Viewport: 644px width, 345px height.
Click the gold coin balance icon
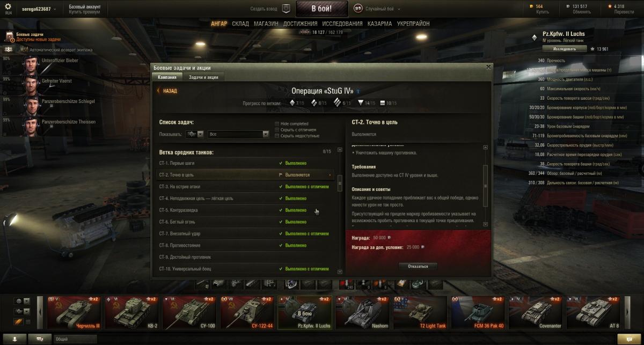tap(532, 6)
